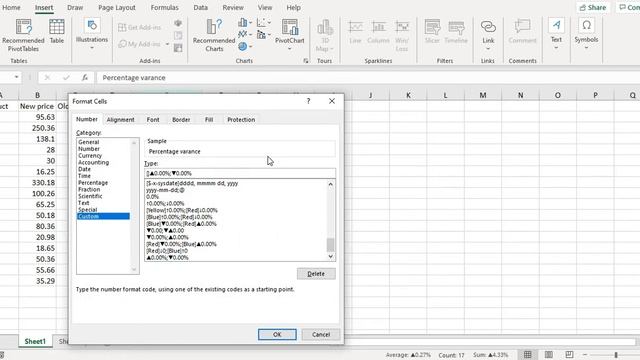Cancel the Format Cells dialog
640x360 pixels.
click(321, 334)
